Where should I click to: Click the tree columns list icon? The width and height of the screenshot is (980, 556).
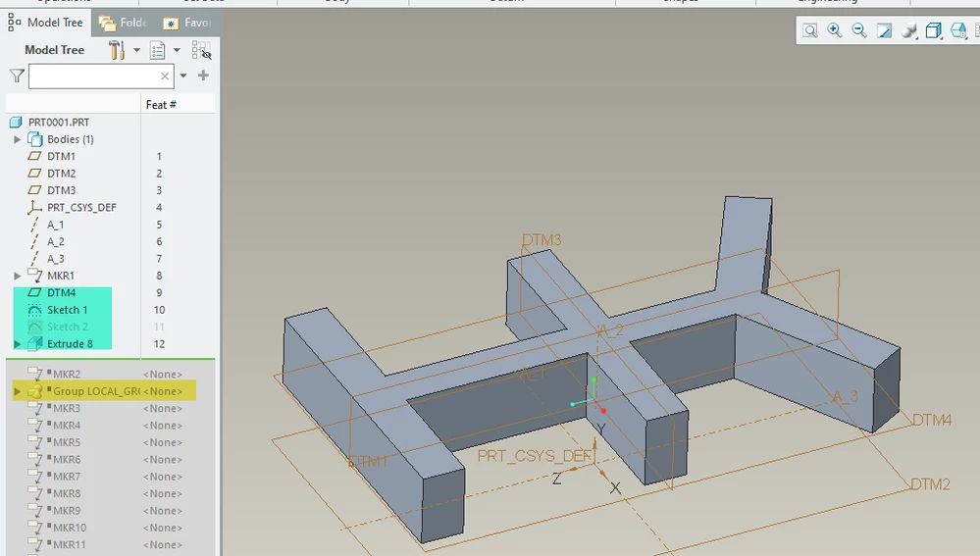[x=158, y=50]
